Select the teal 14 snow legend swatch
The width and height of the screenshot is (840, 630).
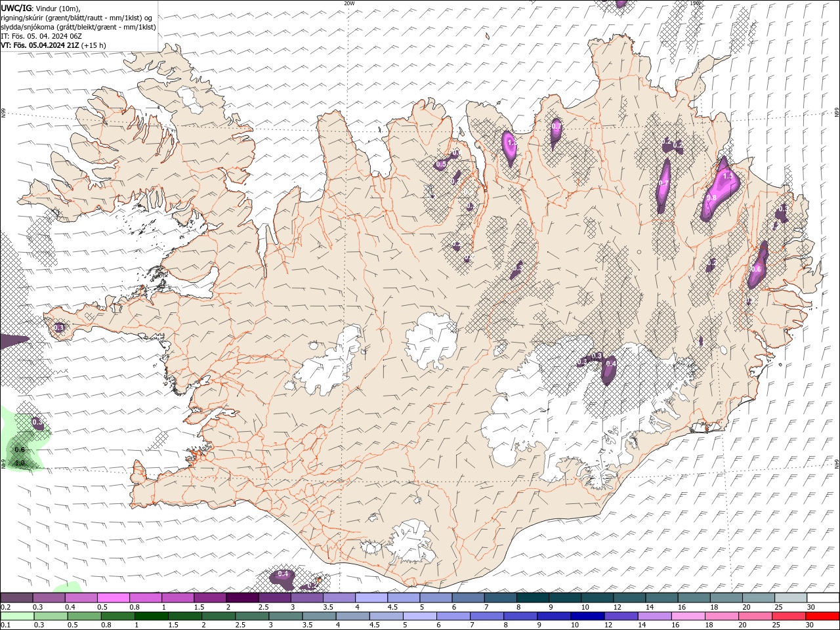661,598
